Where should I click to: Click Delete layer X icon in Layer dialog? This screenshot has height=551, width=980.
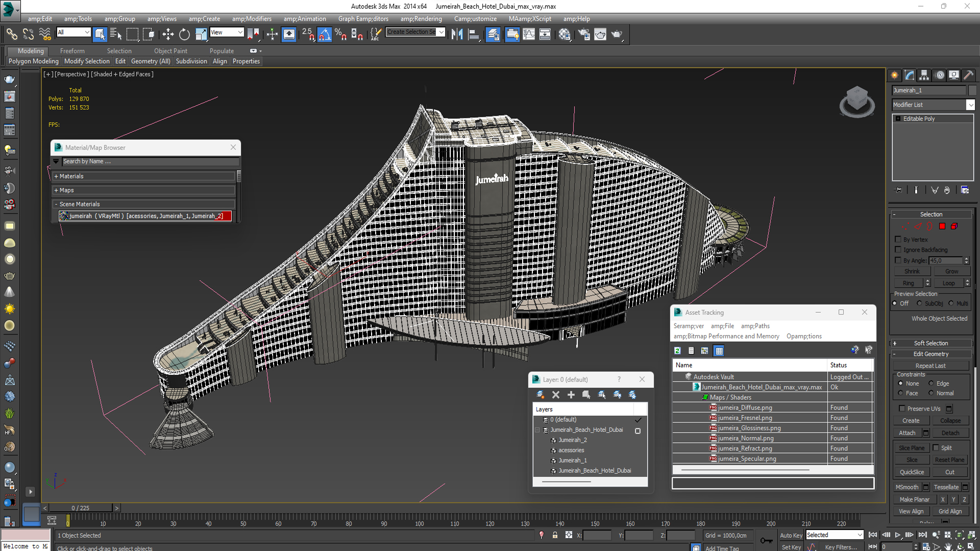pyautogui.click(x=556, y=395)
